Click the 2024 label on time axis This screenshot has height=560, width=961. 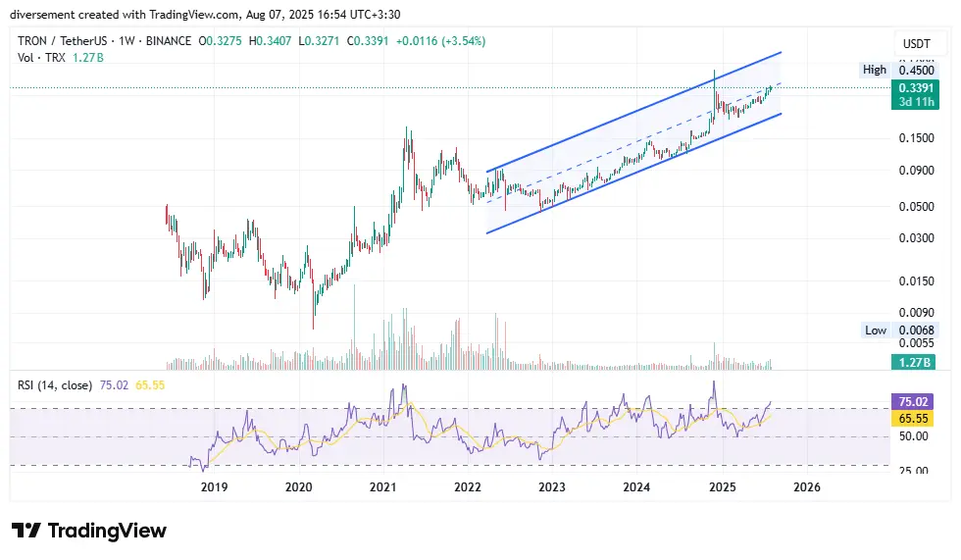pyautogui.click(x=637, y=487)
